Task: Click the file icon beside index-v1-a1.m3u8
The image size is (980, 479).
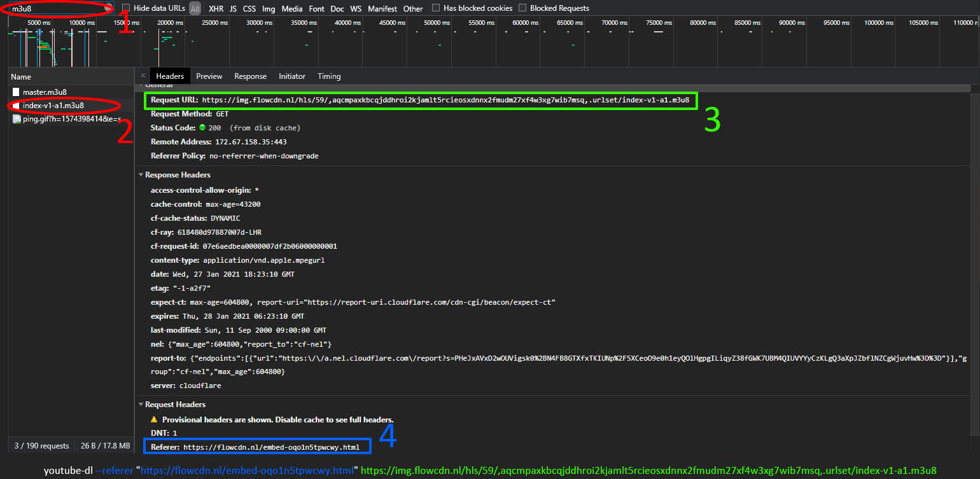Action: click(17, 106)
